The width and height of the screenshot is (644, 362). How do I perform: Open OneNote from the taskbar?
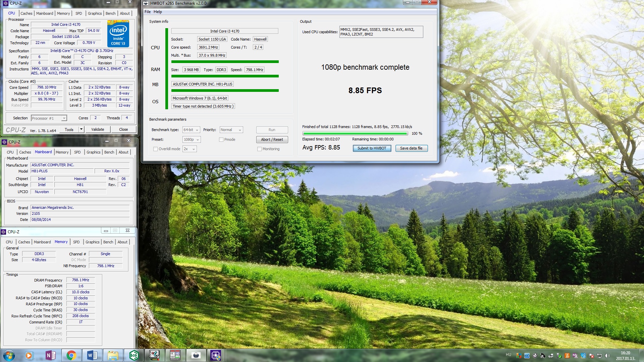click(50, 355)
